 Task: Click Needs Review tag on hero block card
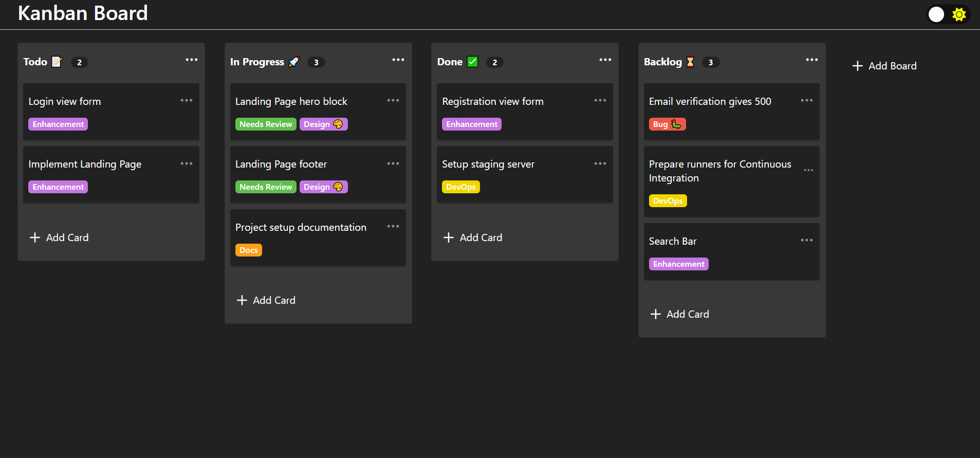pos(265,124)
